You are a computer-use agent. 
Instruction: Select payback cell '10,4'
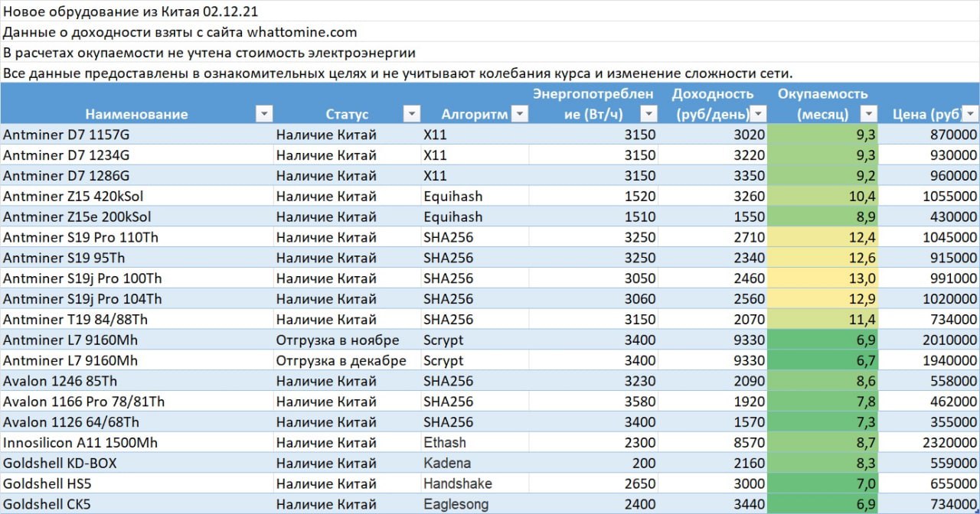(x=823, y=197)
